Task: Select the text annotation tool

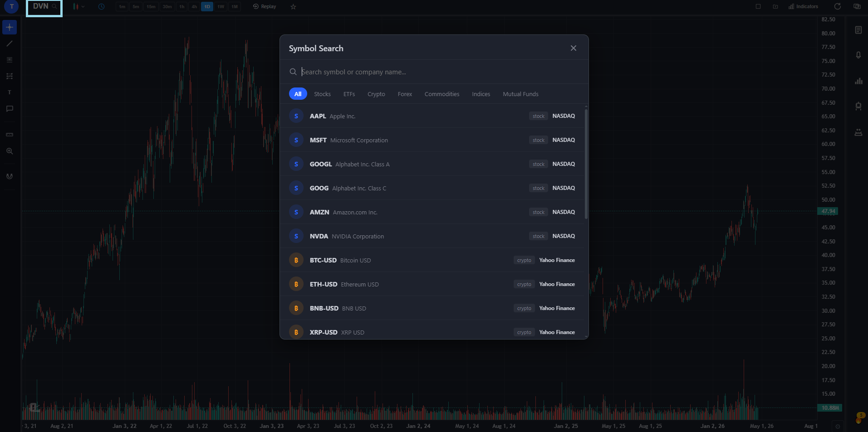Action: (10, 92)
